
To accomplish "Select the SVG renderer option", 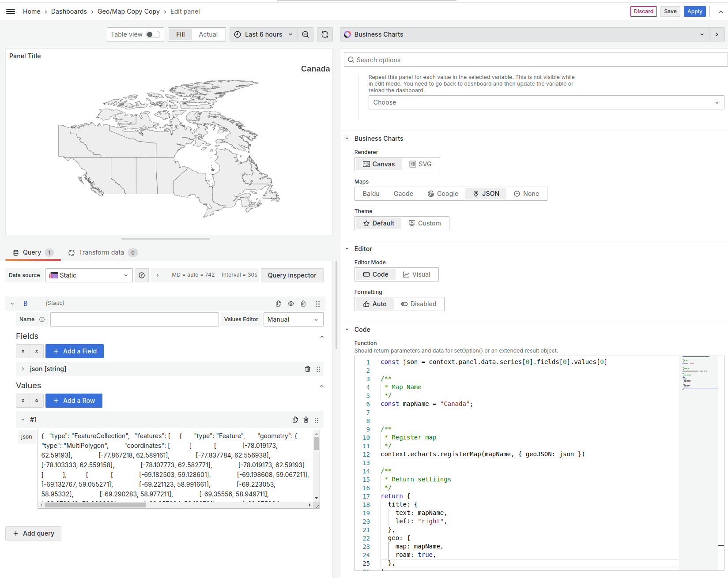I will (421, 164).
